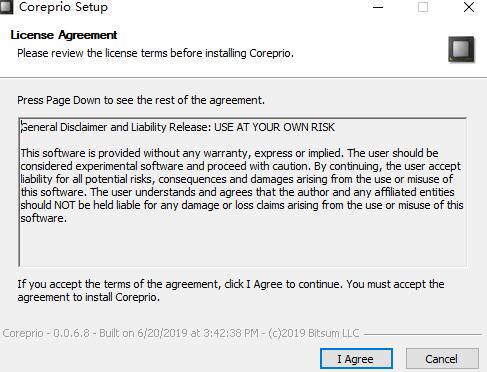This screenshot has height=372, width=487.
Task: Click the "If you accept the terms" note
Action: point(231,291)
